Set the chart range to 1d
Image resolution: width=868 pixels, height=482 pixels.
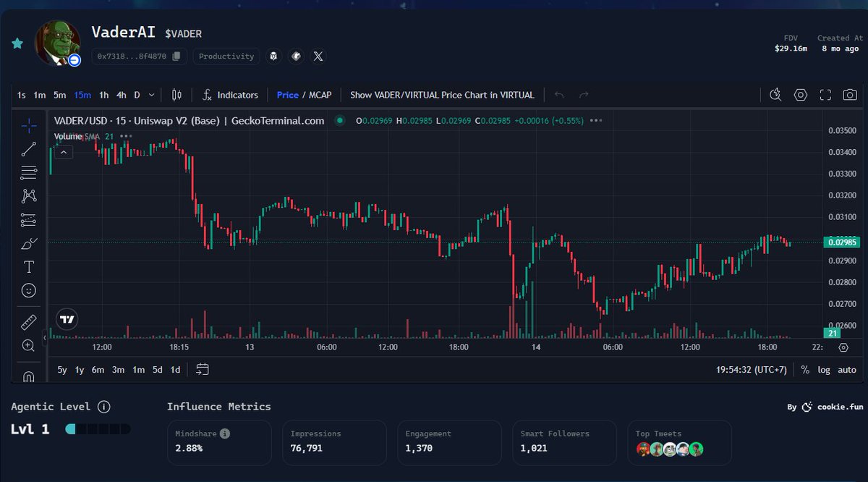[175, 370]
